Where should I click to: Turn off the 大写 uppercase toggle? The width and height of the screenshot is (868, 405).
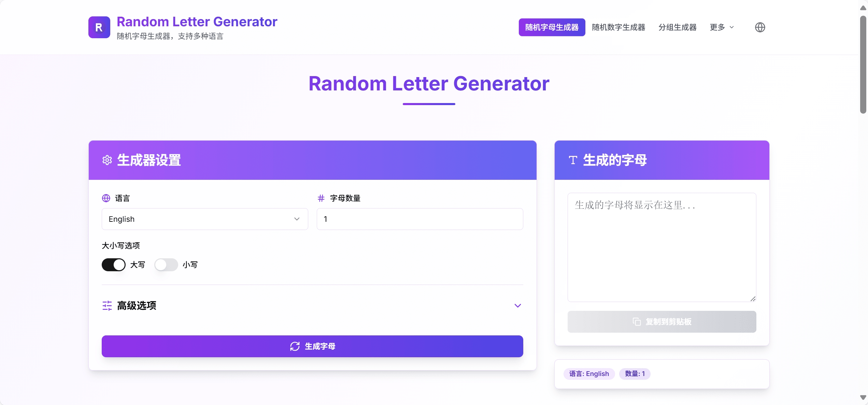click(114, 265)
